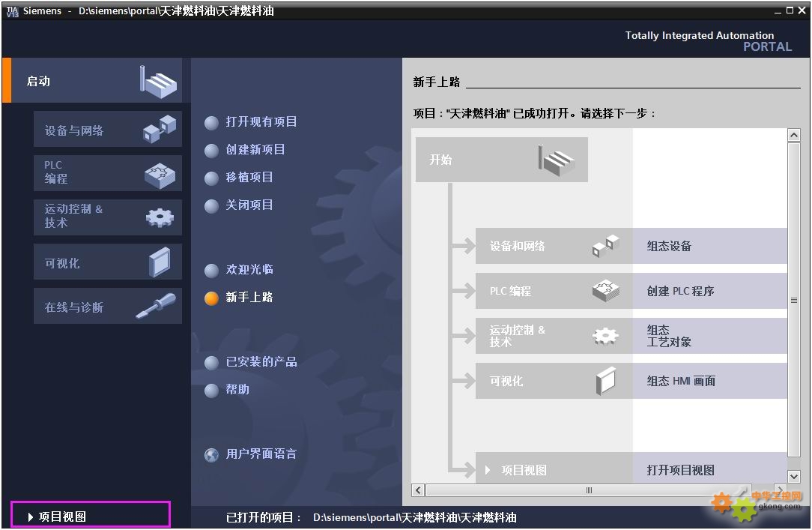Click the 开始 block in first-steps panel
This screenshot has height=530, width=812.
click(501, 160)
